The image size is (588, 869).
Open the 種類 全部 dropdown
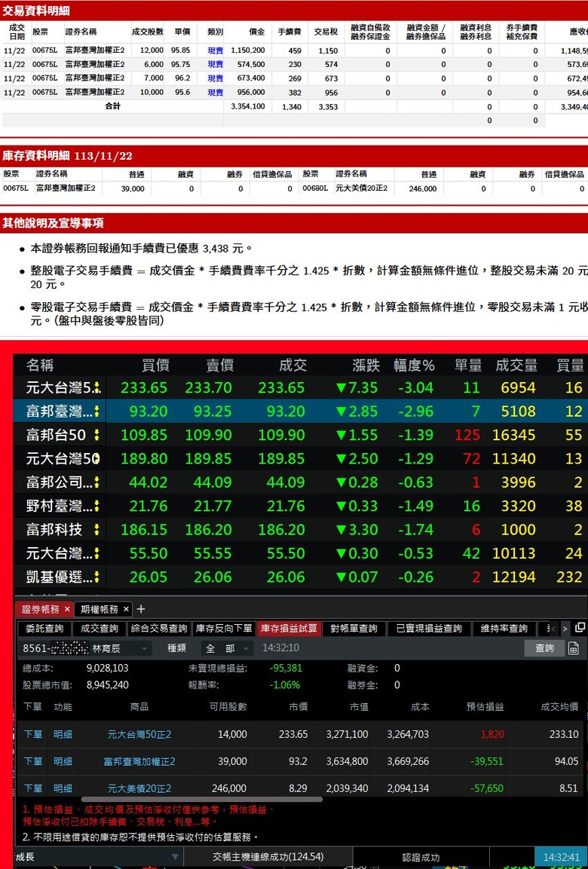pos(227,648)
